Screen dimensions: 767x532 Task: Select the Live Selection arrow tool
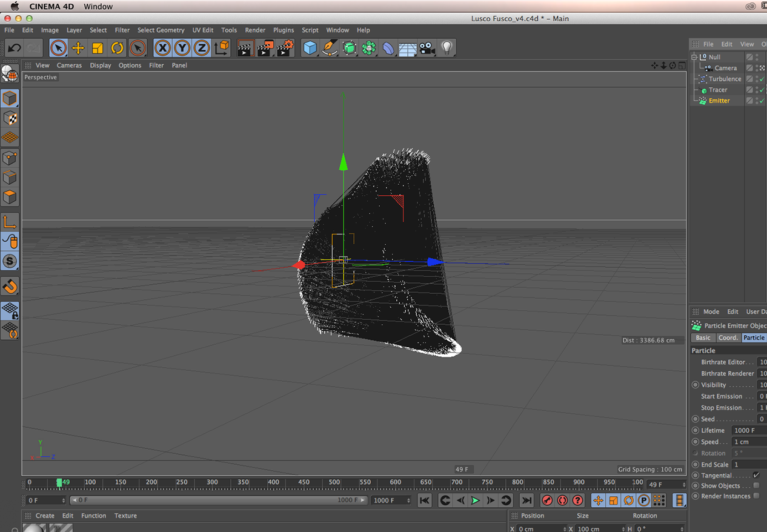pyautogui.click(x=58, y=48)
